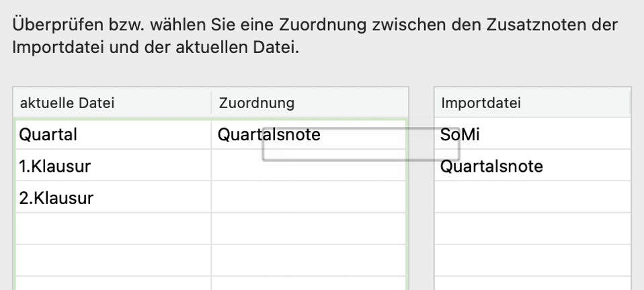Viewport: 644px width, 290px height.
Task: Open the empty Zuordnung cell beside 1.Klausur
Action: 309,166
